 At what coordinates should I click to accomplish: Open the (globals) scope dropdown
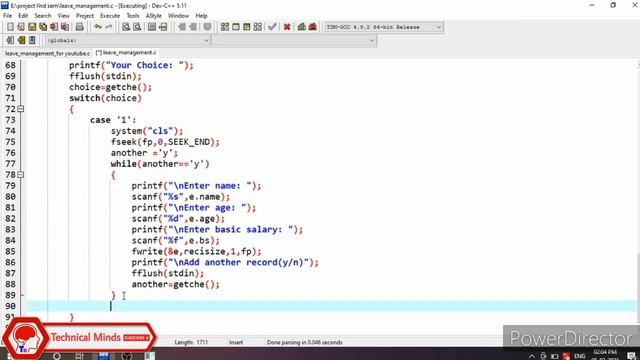128,40
